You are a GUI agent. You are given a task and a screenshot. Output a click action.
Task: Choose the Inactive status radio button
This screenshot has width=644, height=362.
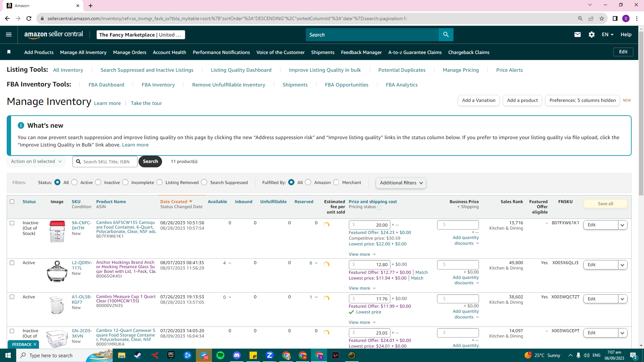98,182
